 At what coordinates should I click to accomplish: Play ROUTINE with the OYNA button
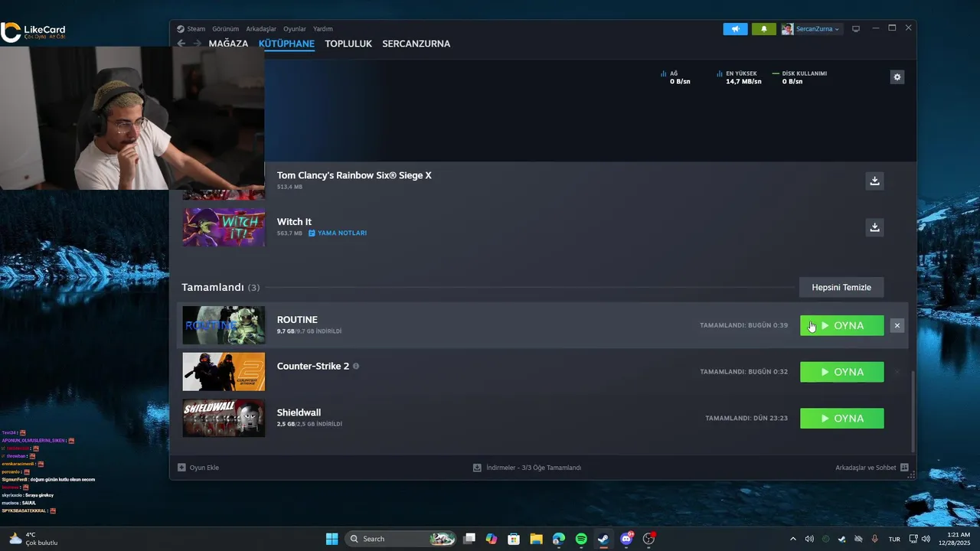click(x=842, y=325)
